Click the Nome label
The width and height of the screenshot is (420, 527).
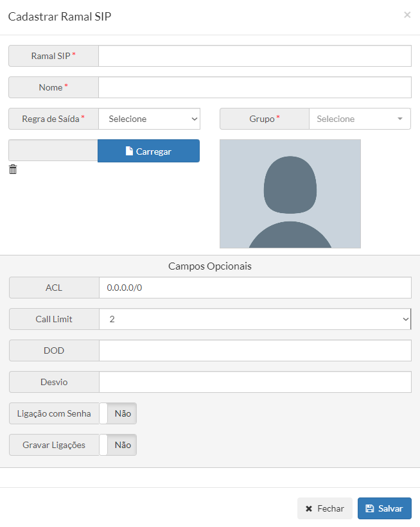pyautogui.click(x=53, y=87)
